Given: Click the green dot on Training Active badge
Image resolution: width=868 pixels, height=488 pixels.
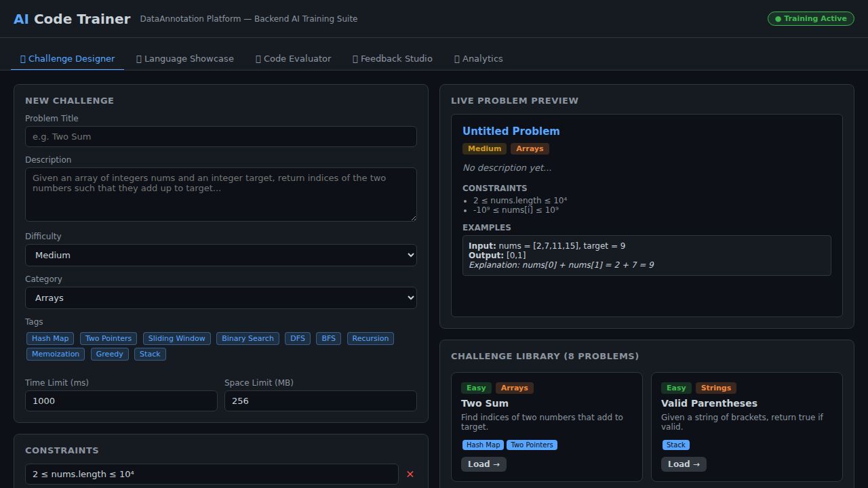Looking at the screenshot, I should [777, 18].
